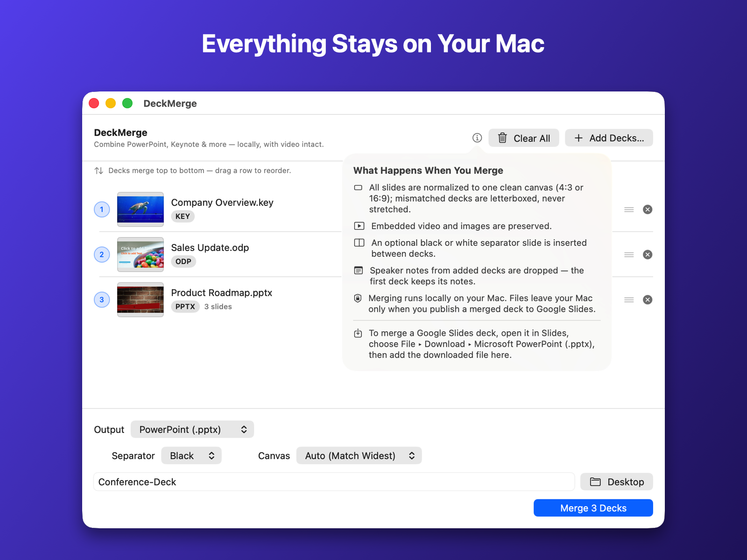Viewport: 747px width, 560px height.
Task: Click the 'Combine PowerPoint, Keynote & more' subtitle
Action: 209,145
